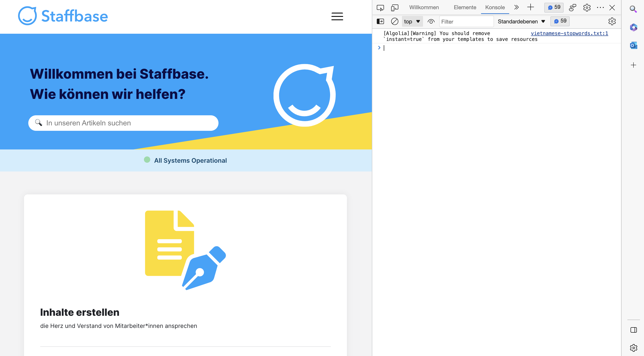Open browser sidebar settings gear
This screenshot has width=644, height=356.
[x=633, y=348]
